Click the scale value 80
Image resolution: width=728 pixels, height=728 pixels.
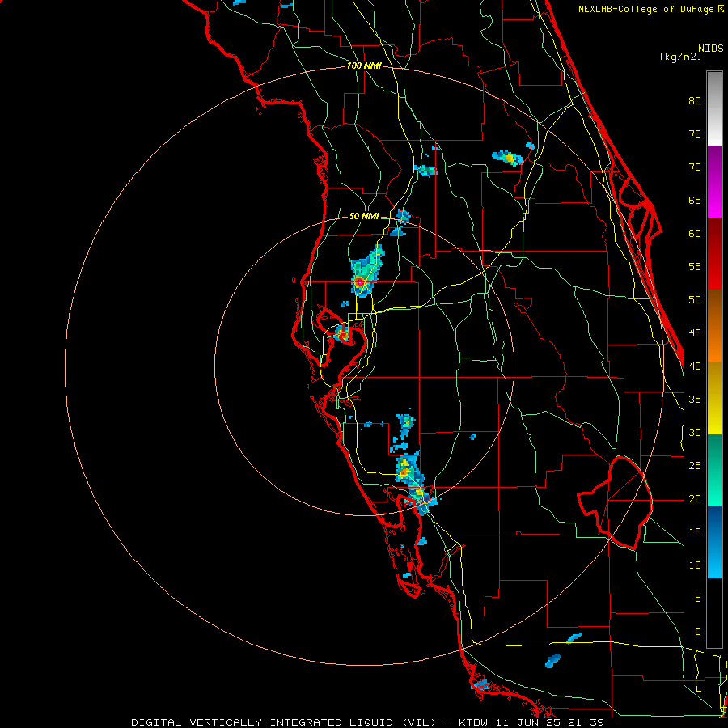(x=695, y=101)
